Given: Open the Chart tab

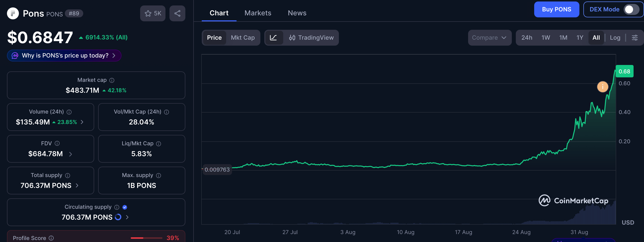Looking at the screenshot, I should coord(219,13).
